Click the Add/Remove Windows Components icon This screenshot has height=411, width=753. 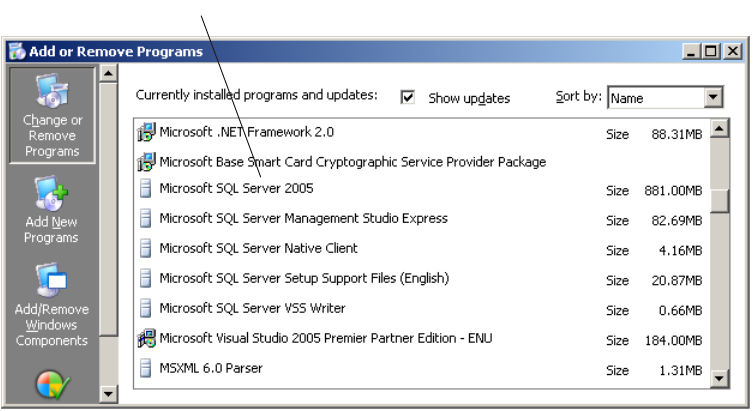pyautogui.click(x=52, y=282)
